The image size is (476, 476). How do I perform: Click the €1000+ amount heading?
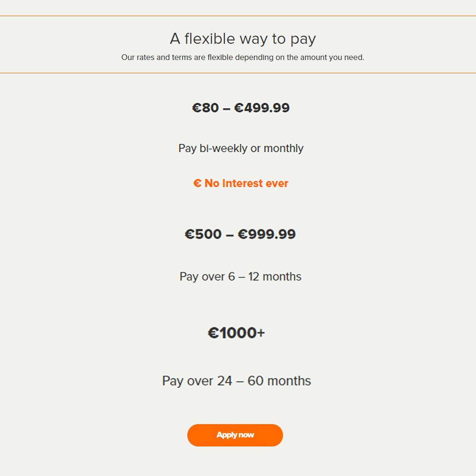[236, 333]
